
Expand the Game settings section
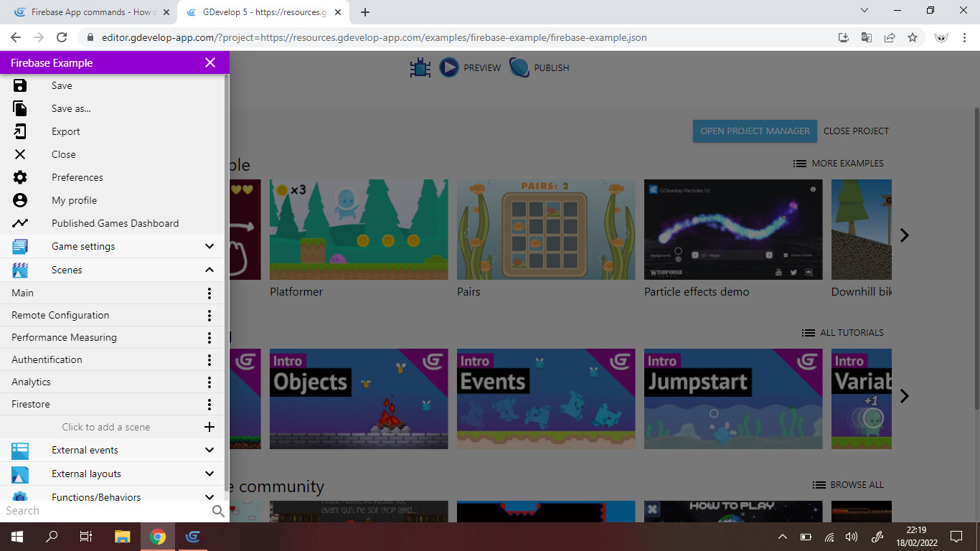click(209, 246)
